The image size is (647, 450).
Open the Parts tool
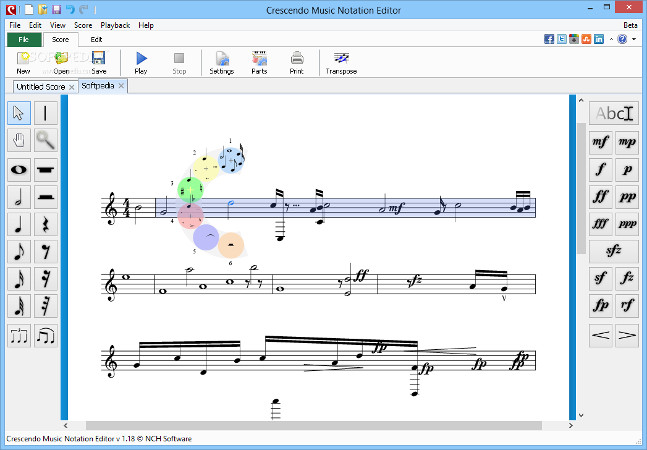259,63
